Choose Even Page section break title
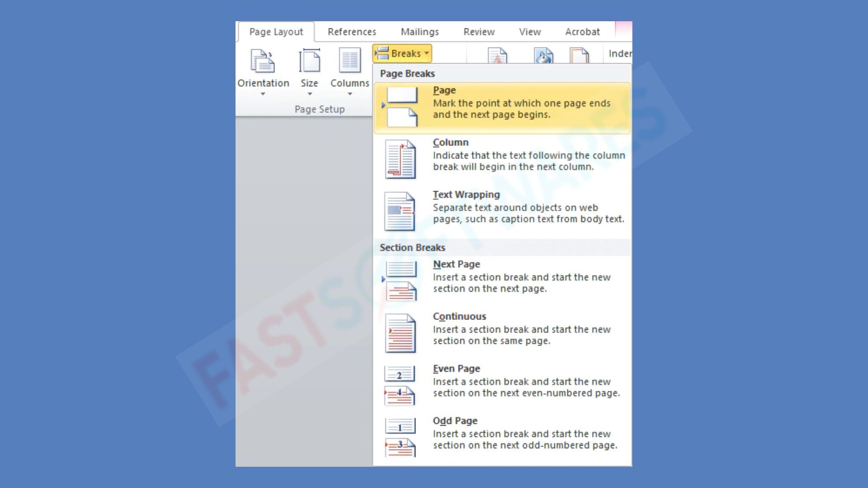 456,369
